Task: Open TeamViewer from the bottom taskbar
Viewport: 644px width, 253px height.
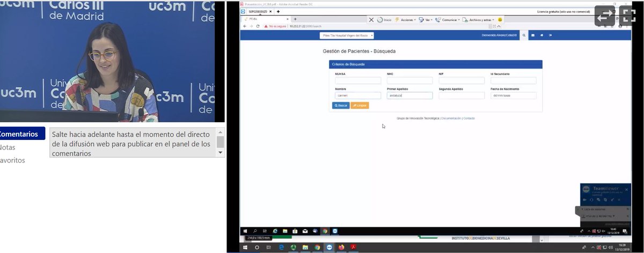Action: click(329, 247)
